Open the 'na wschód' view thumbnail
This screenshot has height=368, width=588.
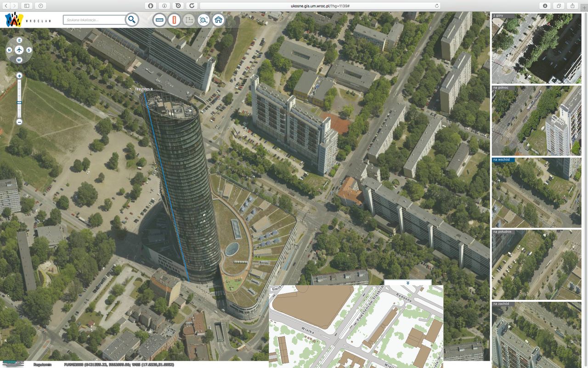[536, 193]
